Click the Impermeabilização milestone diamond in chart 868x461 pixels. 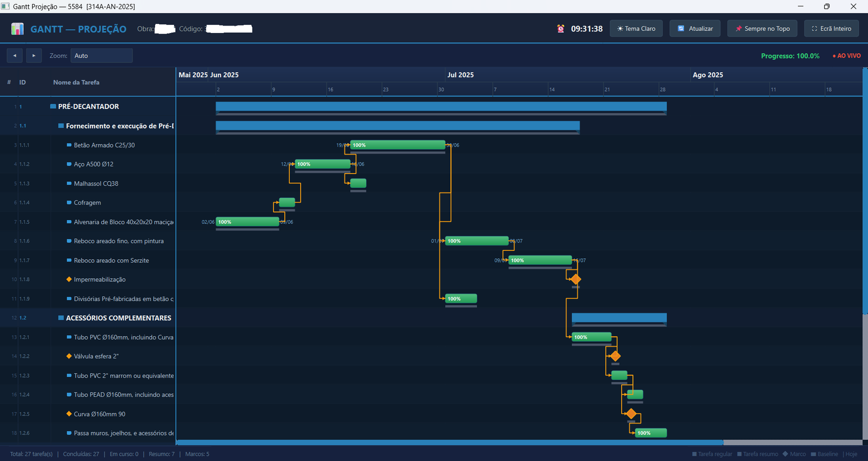576,279
